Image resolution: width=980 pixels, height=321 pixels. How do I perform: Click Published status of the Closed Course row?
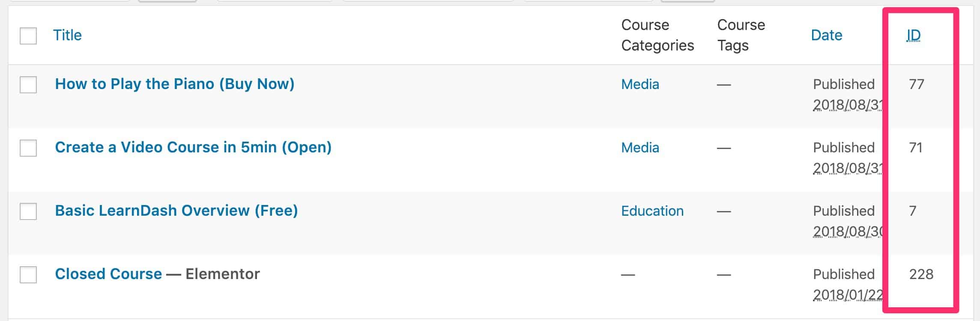(x=844, y=273)
